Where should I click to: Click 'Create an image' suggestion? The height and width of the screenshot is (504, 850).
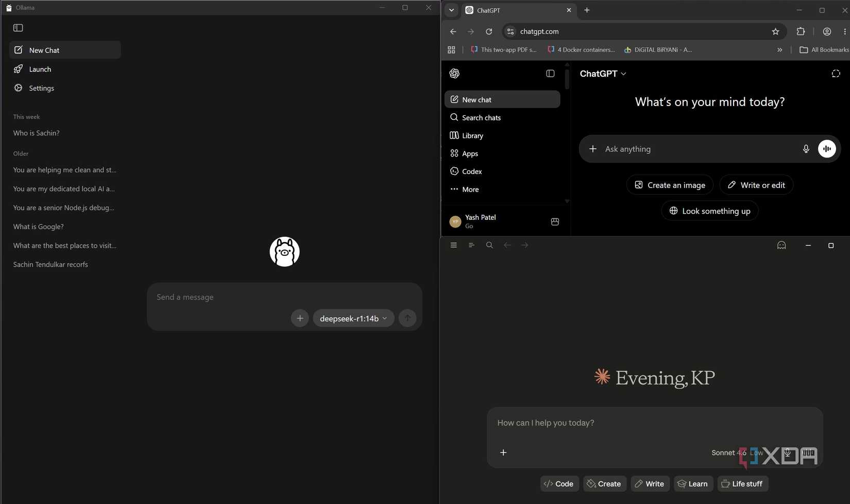point(670,185)
